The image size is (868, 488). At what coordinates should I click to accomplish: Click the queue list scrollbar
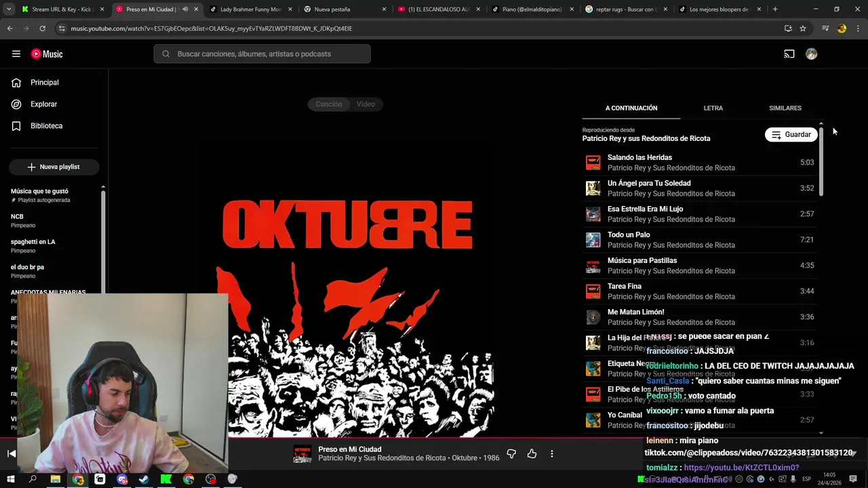(x=821, y=163)
